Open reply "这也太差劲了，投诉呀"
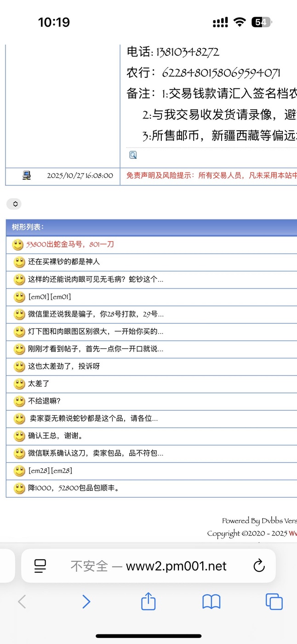 pyautogui.click(x=64, y=366)
